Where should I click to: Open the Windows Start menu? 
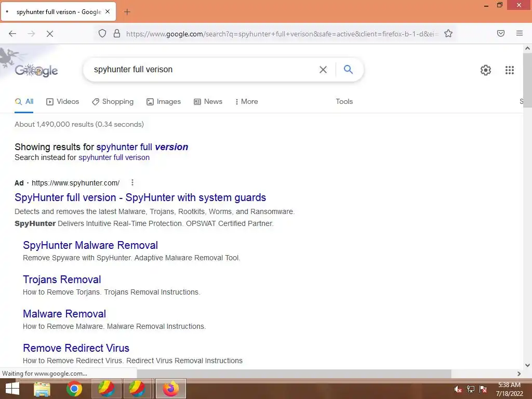12,389
